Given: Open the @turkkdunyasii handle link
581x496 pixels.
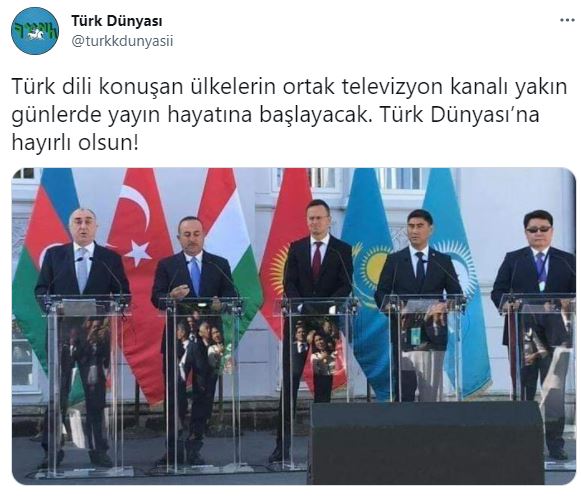Looking at the screenshot, I should point(122,41).
